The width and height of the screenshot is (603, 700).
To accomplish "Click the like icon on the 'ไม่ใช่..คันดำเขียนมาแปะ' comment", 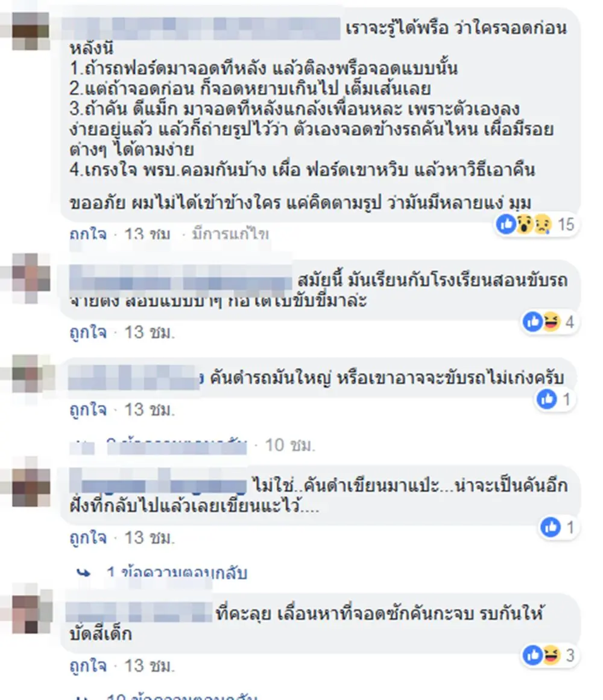I will coord(551,527).
